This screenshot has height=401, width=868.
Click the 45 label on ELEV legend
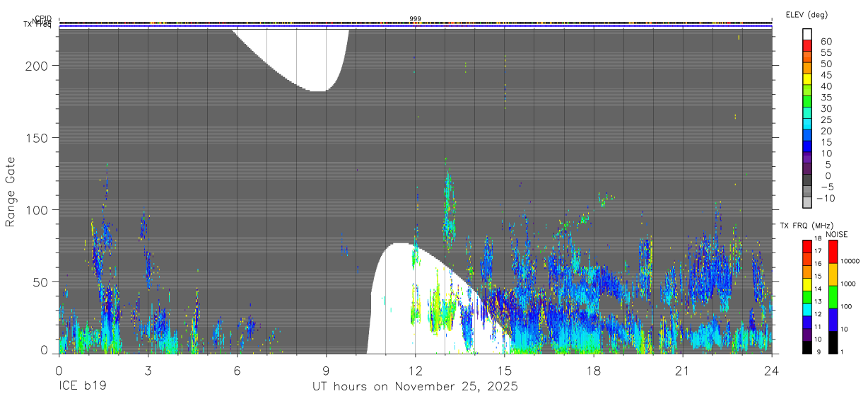[826, 76]
